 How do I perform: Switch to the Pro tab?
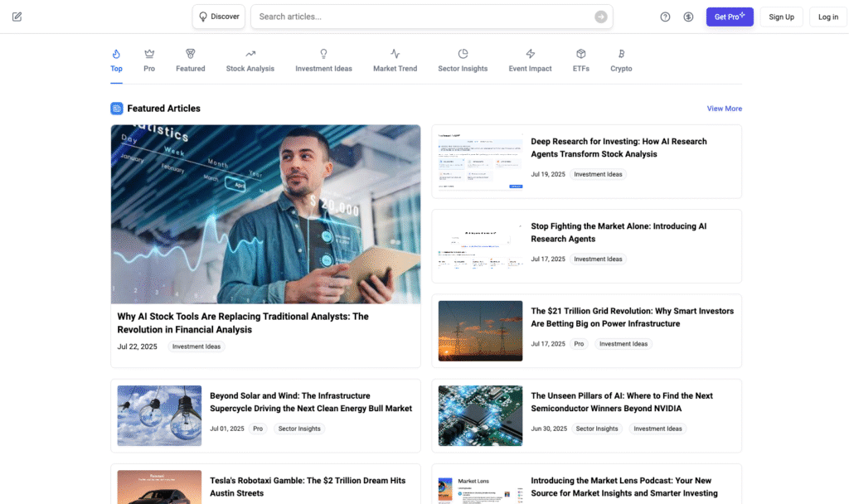(149, 60)
